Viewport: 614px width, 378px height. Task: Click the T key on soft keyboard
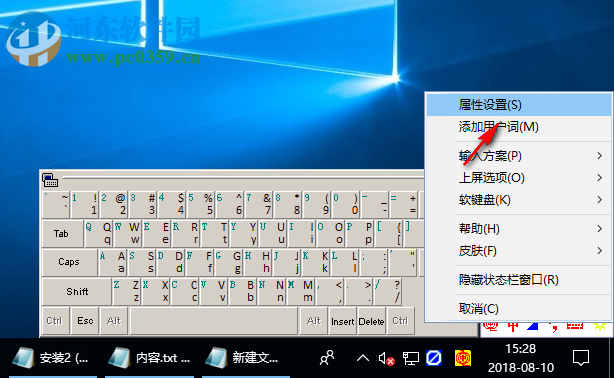(x=215, y=233)
